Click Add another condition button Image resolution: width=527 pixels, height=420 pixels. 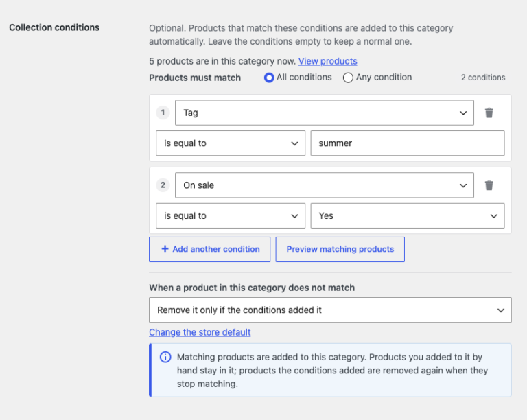(210, 249)
